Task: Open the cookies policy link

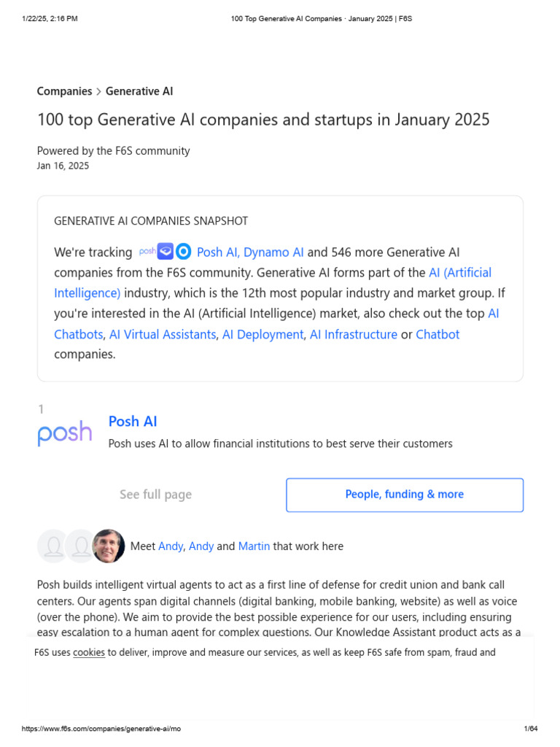Action: (x=89, y=653)
